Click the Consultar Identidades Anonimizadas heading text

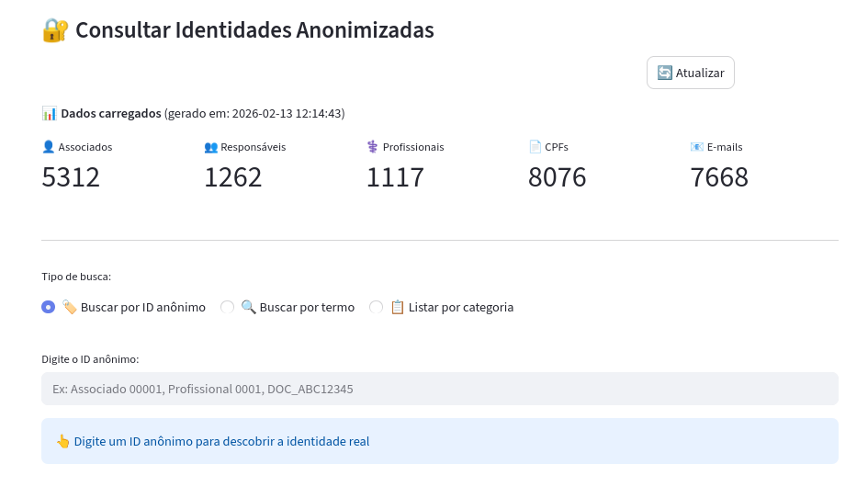pos(254,30)
